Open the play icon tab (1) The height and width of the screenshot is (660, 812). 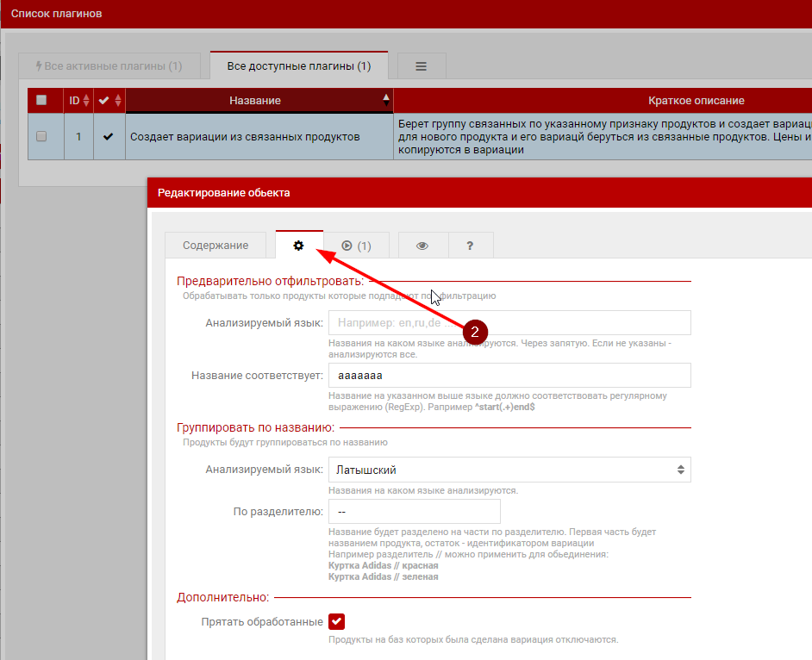click(356, 246)
